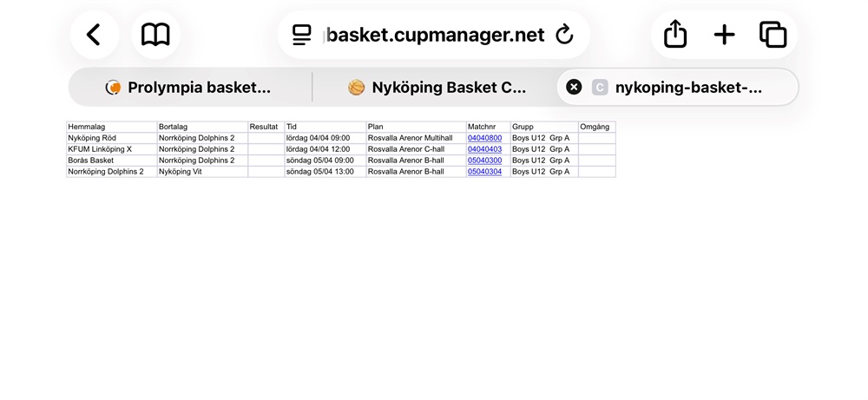The width and height of the screenshot is (868, 400).
Task: Switch to Prolympia basket tab
Action: click(189, 87)
